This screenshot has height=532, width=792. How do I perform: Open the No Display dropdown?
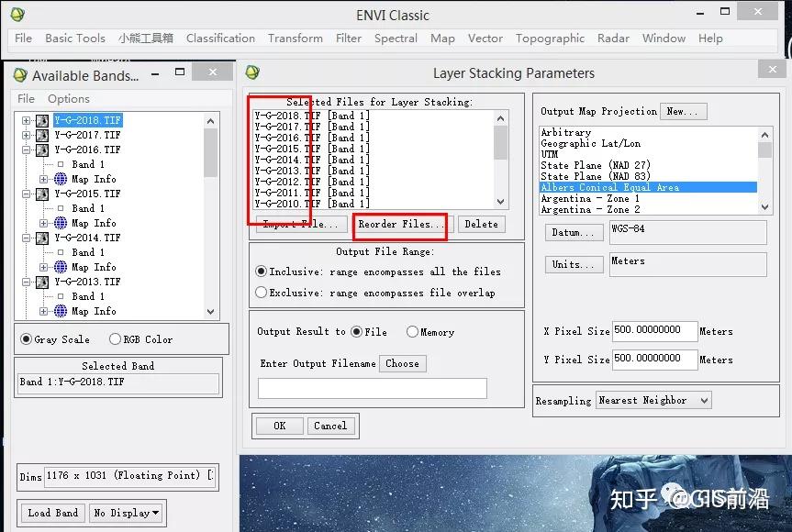click(x=127, y=513)
